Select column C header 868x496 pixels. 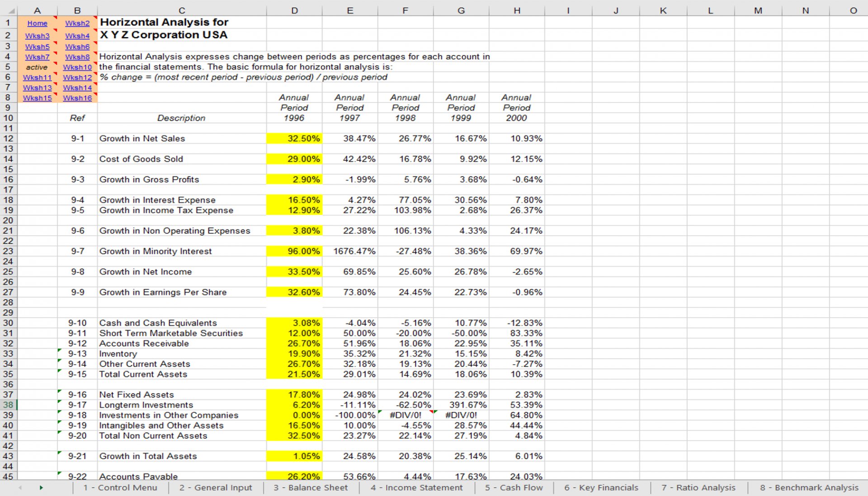coord(182,10)
